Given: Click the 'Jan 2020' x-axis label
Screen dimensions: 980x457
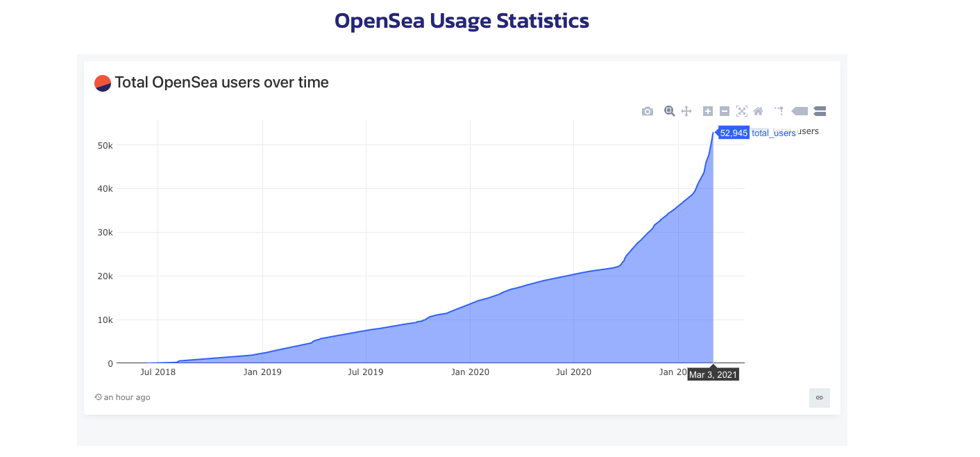Looking at the screenshot, I should pyautogui.click(x=470, y=372).
